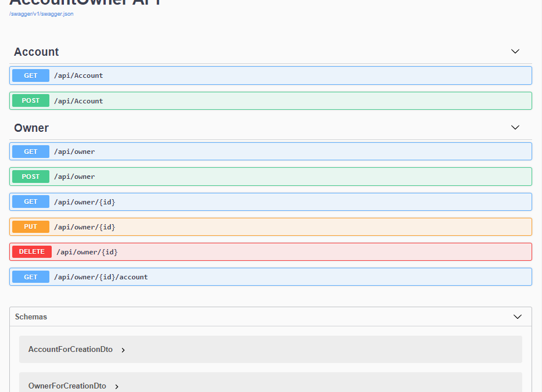Expand the OwnerForCreationDto schema arrow
Viewport: 542px width, 392px height.
[x=117, y=387]
